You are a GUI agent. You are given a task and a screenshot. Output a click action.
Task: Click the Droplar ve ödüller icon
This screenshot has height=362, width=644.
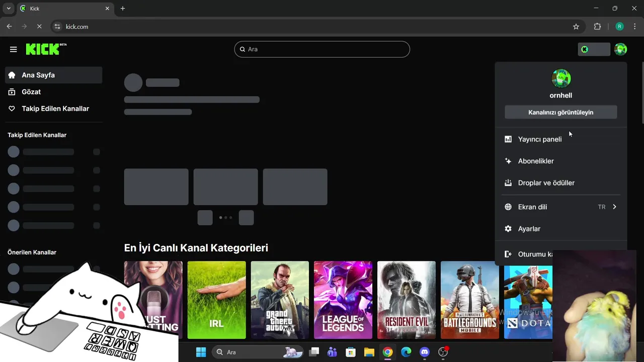[x=508, y=183]
